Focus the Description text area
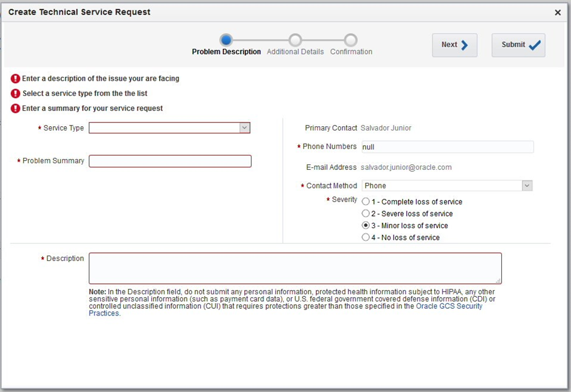This screenshot has height=392, width=571. 295,268
